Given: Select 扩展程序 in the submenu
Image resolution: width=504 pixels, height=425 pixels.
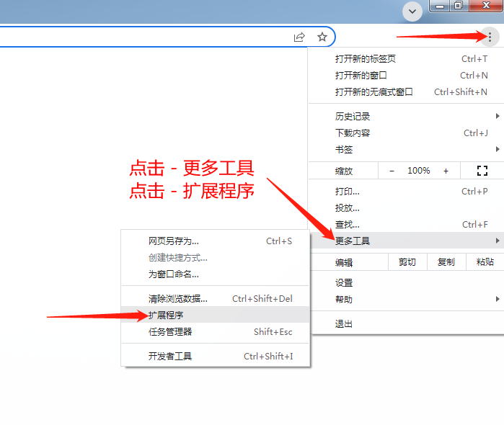Looking at the screenshot, I should (x=166, y=315).
